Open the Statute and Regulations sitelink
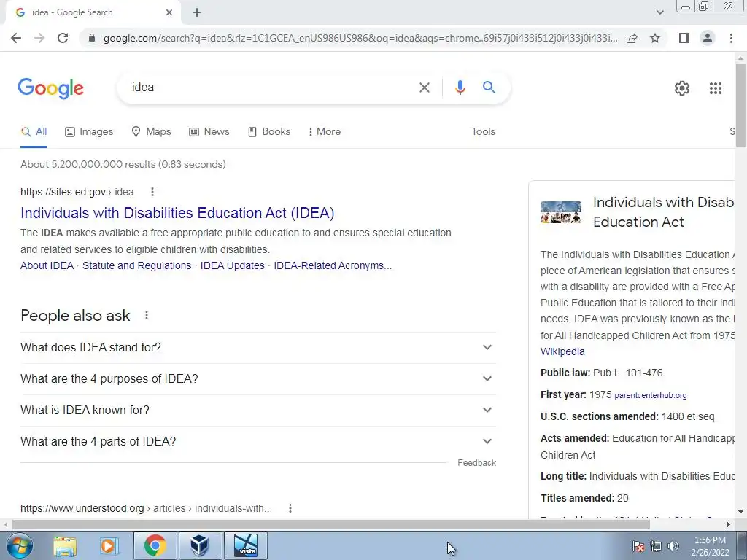Viewport: 747px width, 560px height. [136, 265]
